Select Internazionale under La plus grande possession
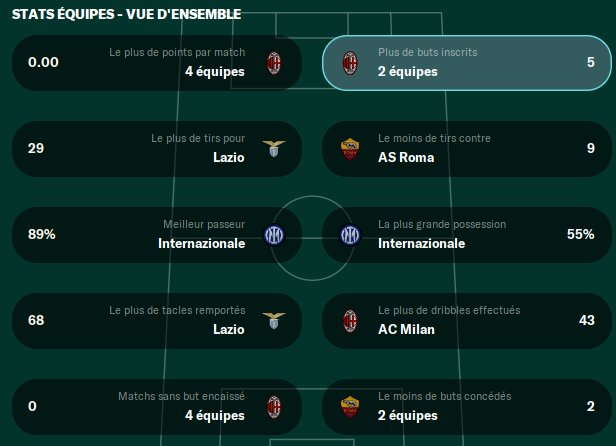Image resolution: width=616 pixels, height=446 pixels. tap(422, 244)
